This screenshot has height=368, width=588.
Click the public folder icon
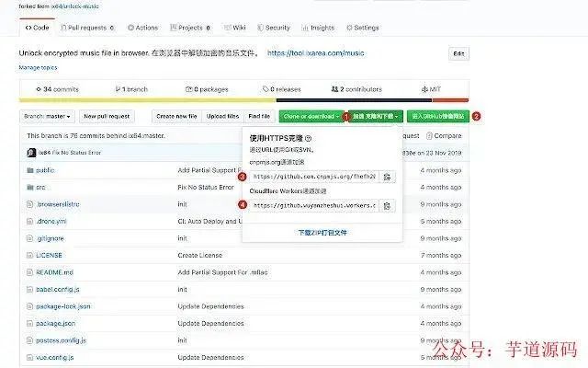coord(30,170)
